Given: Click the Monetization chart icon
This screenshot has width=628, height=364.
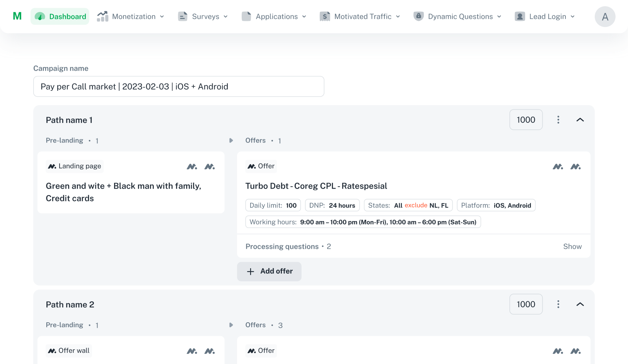Looking at the screenshot, I should [x=102, y=16].
